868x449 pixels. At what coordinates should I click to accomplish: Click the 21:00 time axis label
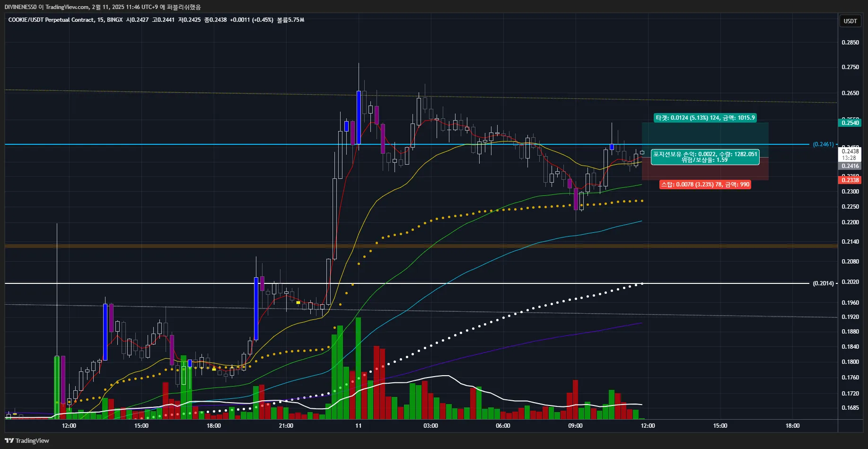click(x=286, y=426)
